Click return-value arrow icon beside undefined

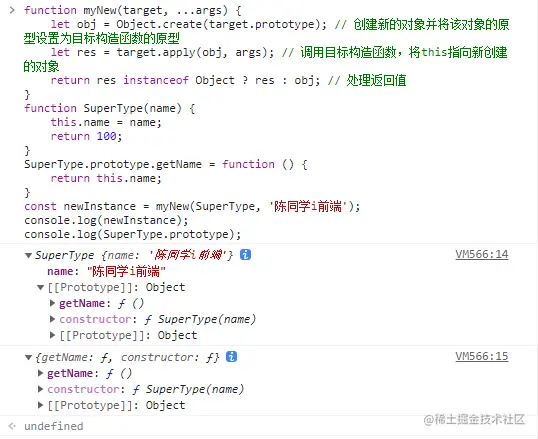coord(12,426)
